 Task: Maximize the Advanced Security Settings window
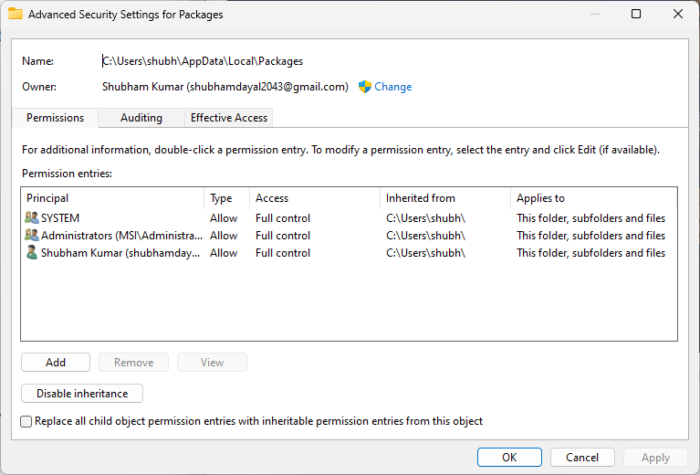(637, 15)
